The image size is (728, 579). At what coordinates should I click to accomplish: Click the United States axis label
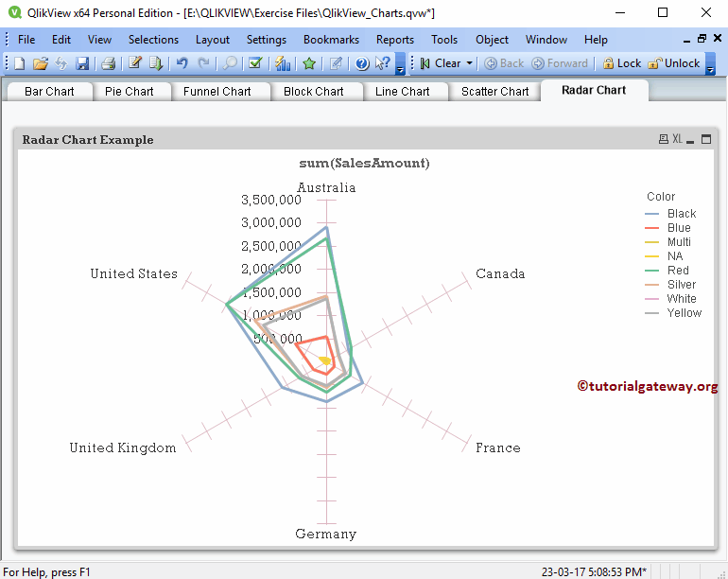click(133, 273)
